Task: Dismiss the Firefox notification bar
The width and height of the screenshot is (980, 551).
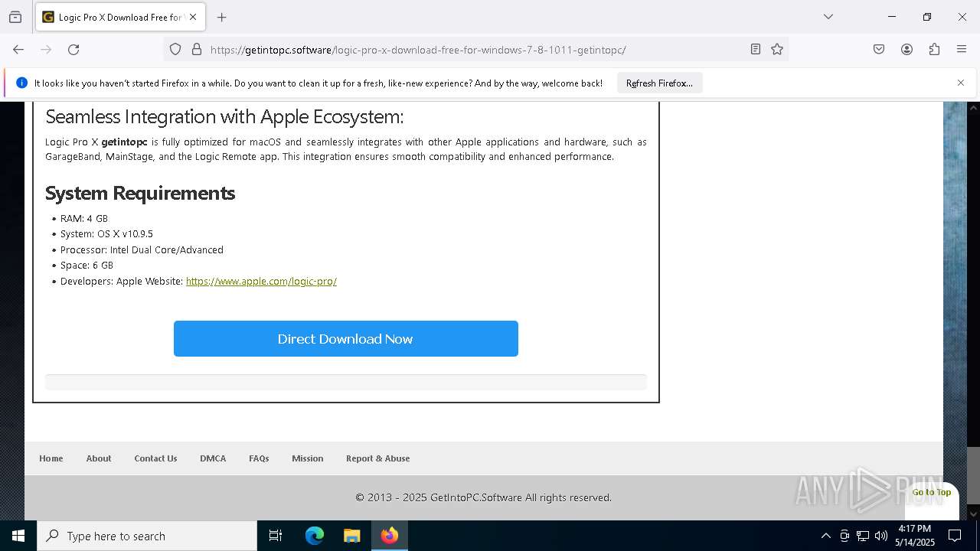Action: (961, 83)
